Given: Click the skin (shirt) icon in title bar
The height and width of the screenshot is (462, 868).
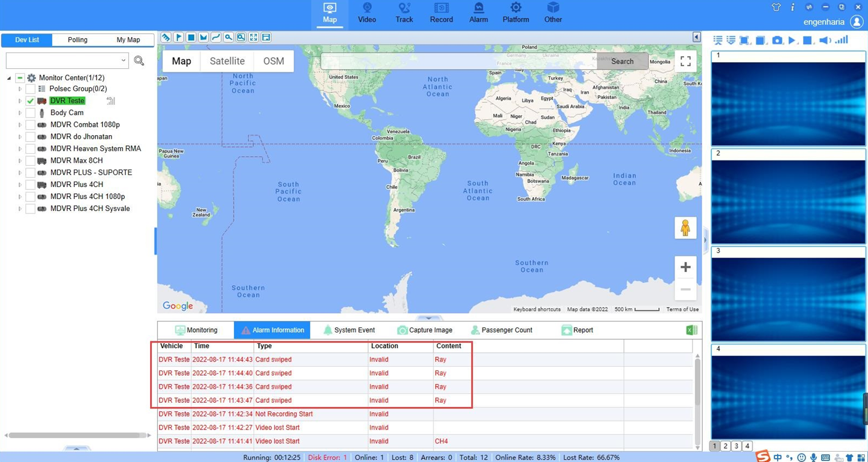Looking at the screenshot, I should [776, 7].
